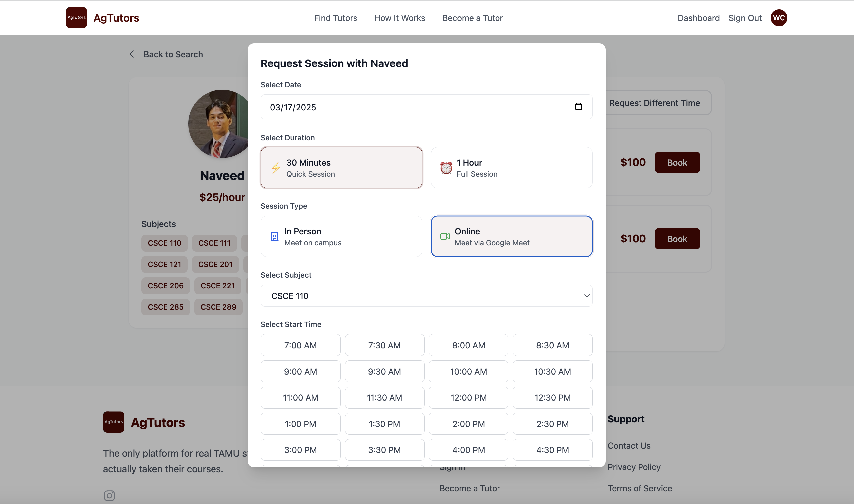The image size is (854, 504).
Task: Pick the 11:30 AM start time
Action: [x=384, y=397]
